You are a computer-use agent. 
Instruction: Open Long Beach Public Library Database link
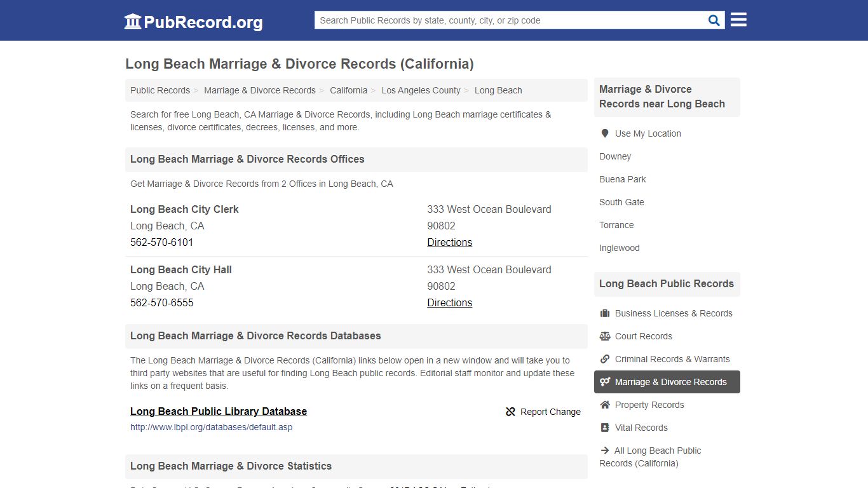point(219,411)
